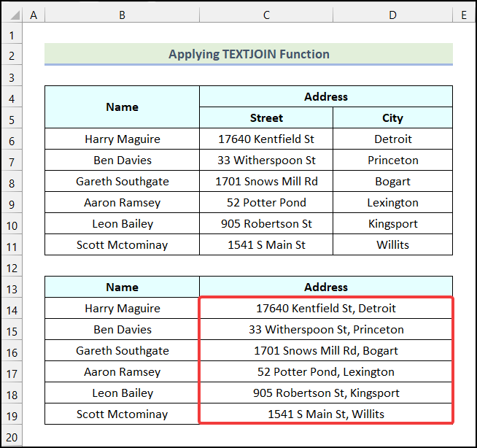Click the '1701 Snows Mill Rd' street cell
This screenshot has height=448, width=477.
pos(266,181)
